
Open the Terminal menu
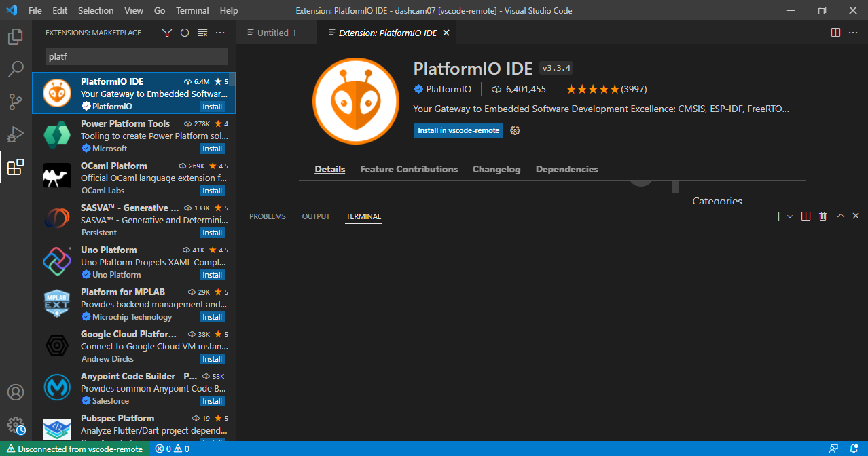pos(192,10)
